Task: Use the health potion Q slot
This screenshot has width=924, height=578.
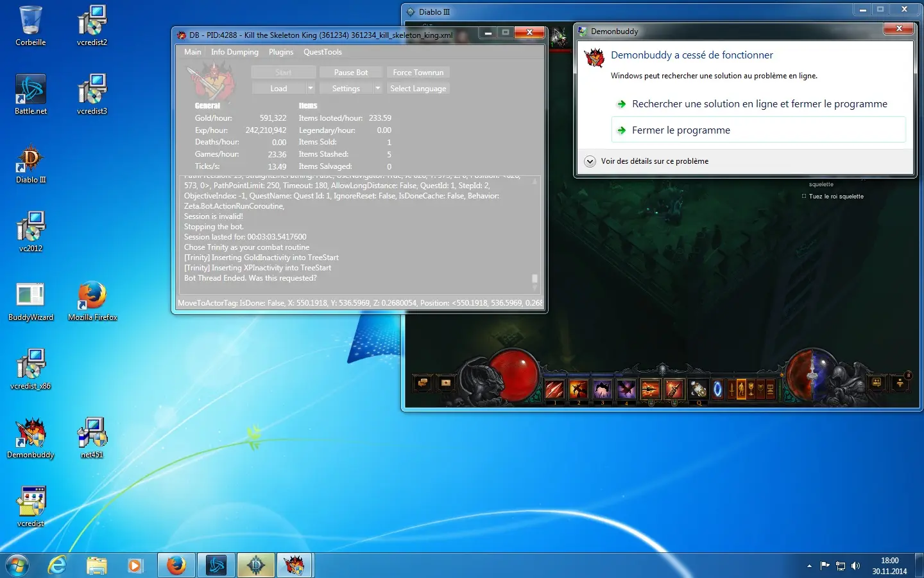Action: click(698, 389)
